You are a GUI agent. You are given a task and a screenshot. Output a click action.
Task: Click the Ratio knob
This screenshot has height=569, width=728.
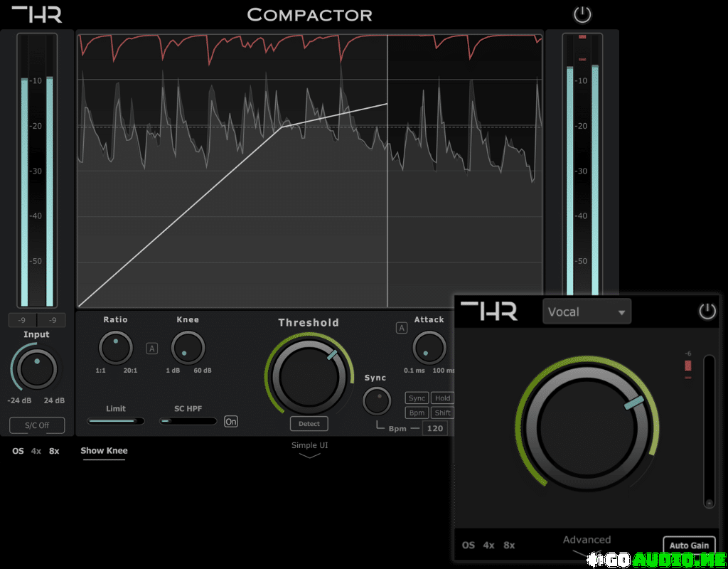[x=116, y=348]
